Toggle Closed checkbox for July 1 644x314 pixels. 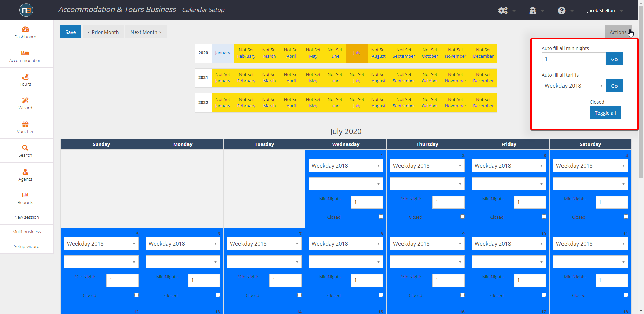click(381, 217)
